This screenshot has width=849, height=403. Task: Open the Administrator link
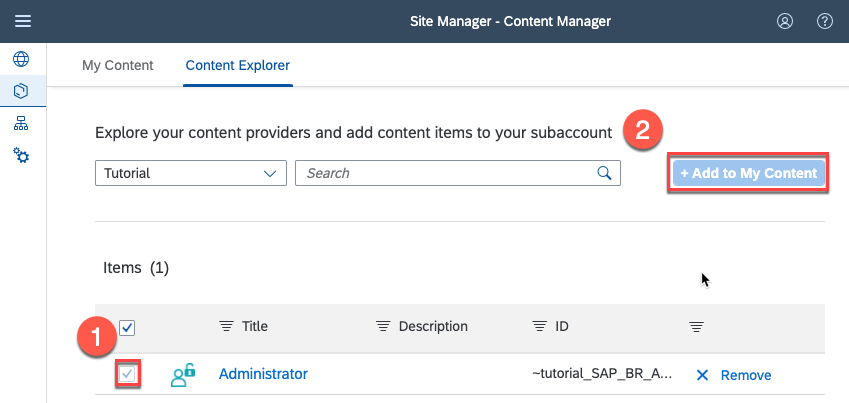263,374
